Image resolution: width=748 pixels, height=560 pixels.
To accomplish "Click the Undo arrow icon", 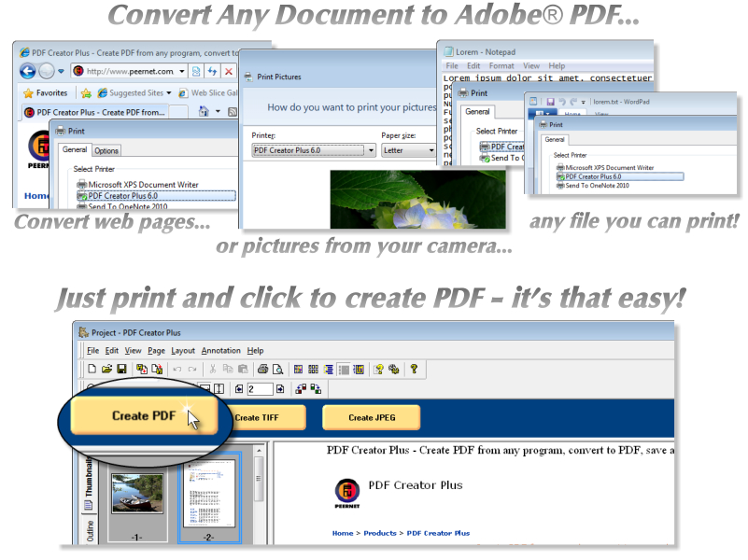I will tap(177, 369).
